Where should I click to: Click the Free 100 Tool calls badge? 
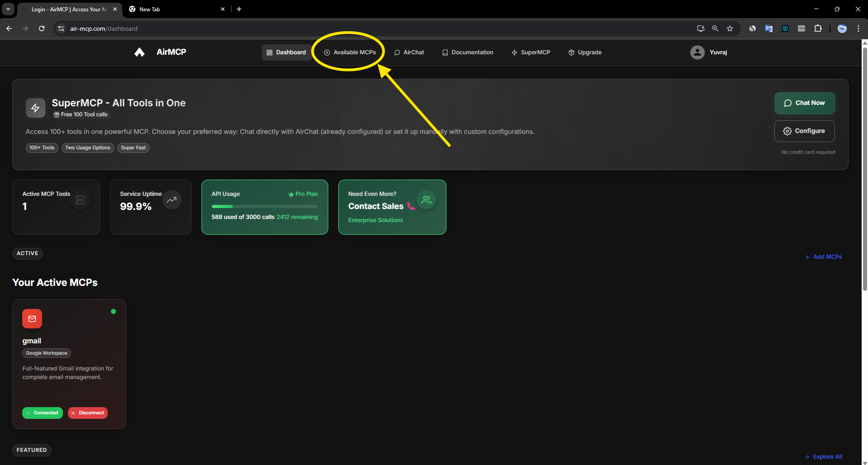click(81, 115)
